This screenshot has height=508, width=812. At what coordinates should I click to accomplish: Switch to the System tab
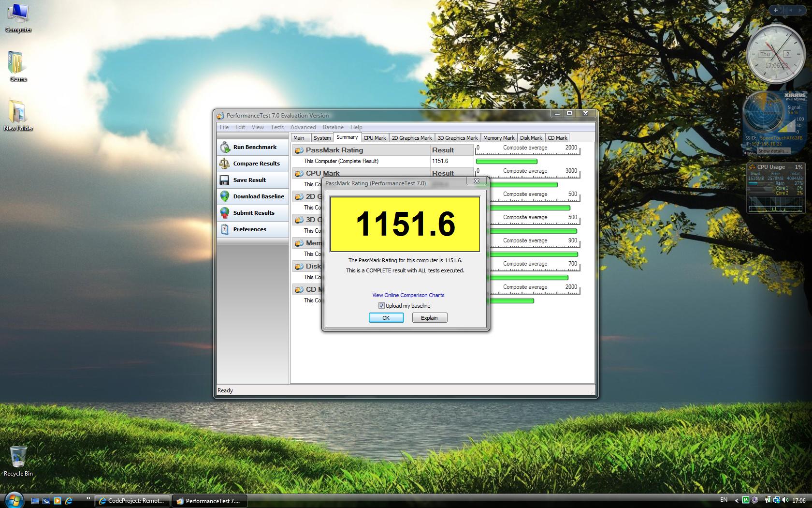(322, 138)
